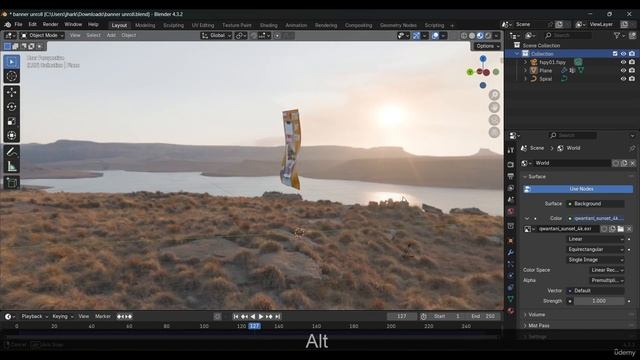Image resolution: width=640 pixels, height=360 pixels.
Task: Open the File menu
Action: point(18,24)
